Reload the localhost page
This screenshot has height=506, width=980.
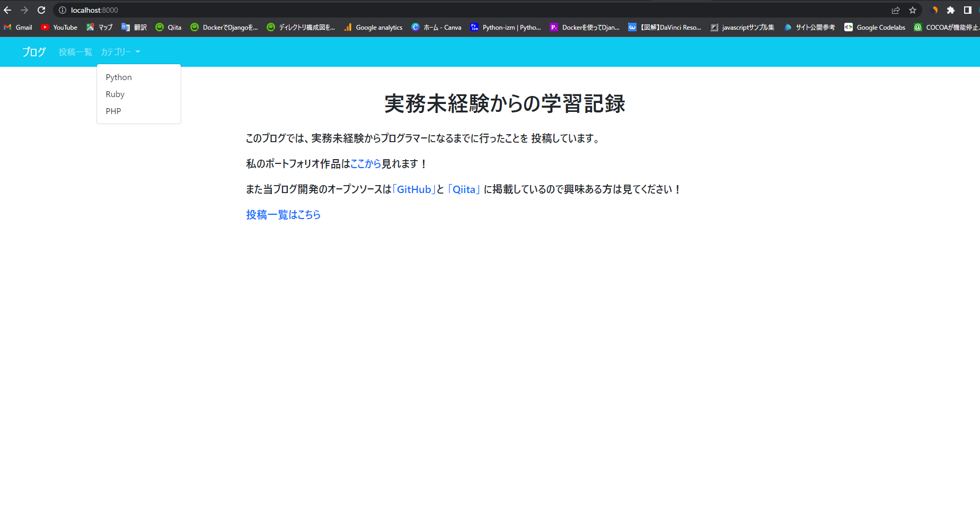[41, 10]
